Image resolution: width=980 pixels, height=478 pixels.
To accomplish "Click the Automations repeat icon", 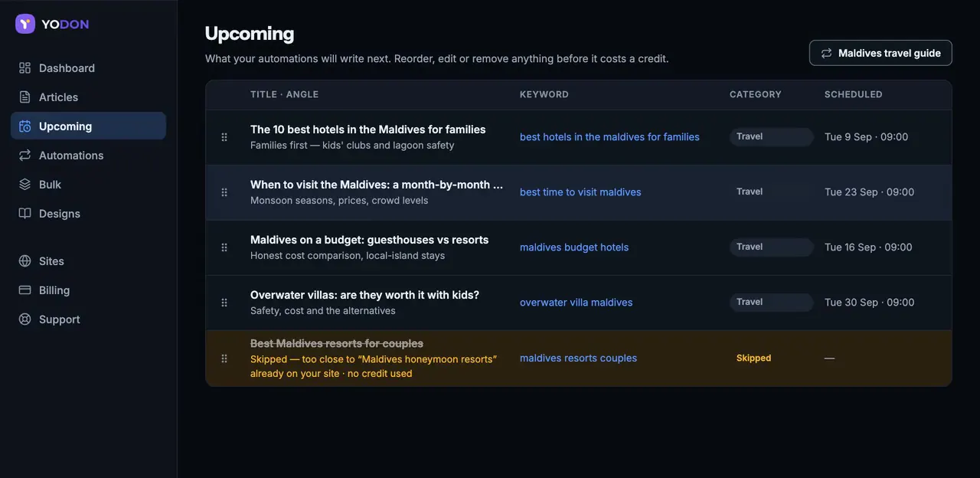I will [25, 156].
